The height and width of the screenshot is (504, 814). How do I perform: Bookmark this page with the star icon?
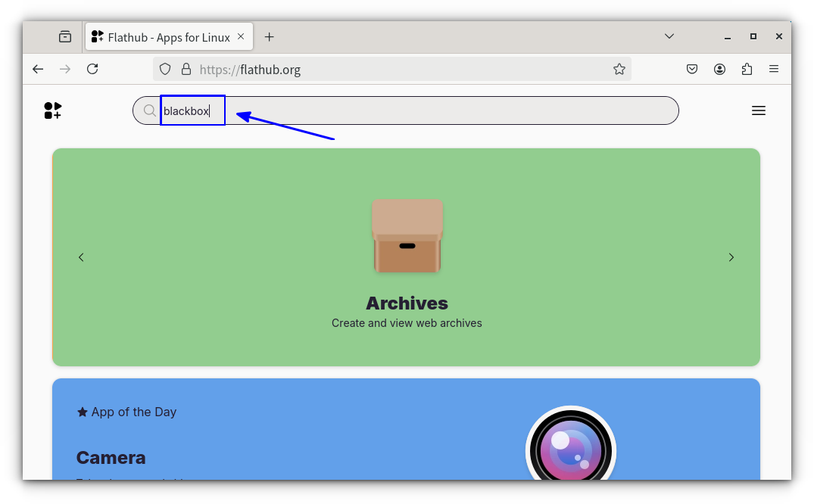click(x=619, y=69)
